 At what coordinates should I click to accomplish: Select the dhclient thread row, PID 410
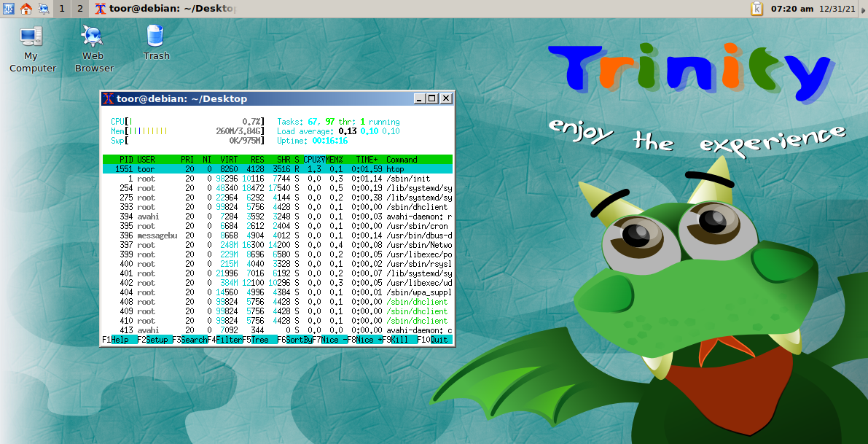[278, 321]
